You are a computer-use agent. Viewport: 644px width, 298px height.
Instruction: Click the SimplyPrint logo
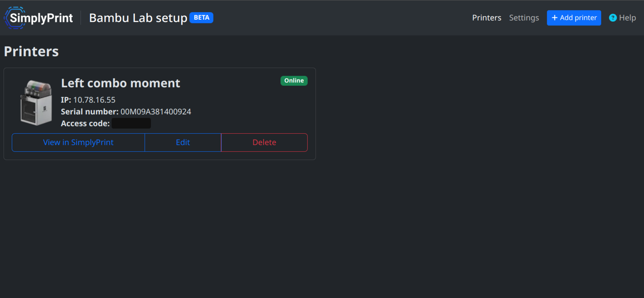pyautogui.click(x=39, y=18)
